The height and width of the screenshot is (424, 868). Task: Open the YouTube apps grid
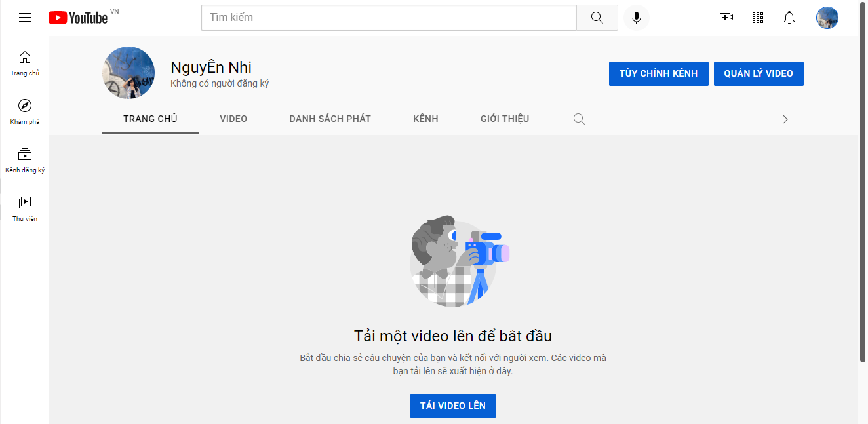coord(758,18)
